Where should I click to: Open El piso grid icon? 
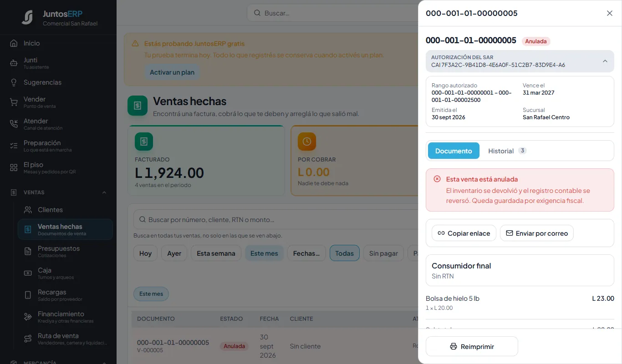[14, 168]
